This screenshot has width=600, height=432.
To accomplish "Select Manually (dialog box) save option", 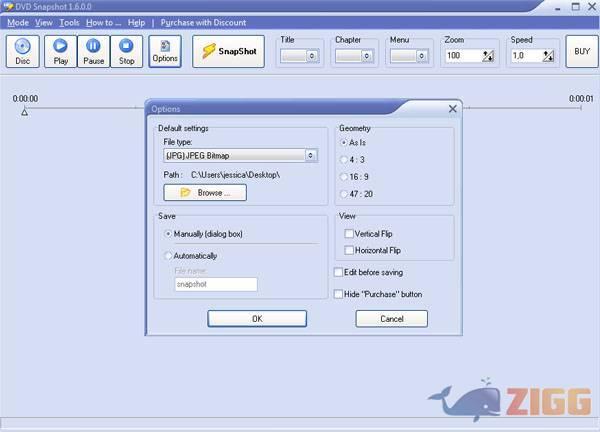I will (203, 234).
